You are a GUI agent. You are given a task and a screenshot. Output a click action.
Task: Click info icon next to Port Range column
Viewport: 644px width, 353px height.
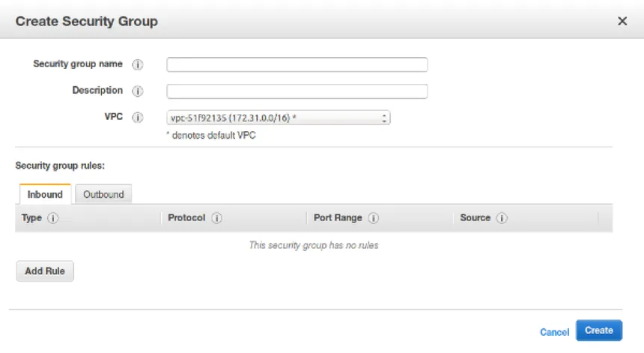(x=374, y=218)
